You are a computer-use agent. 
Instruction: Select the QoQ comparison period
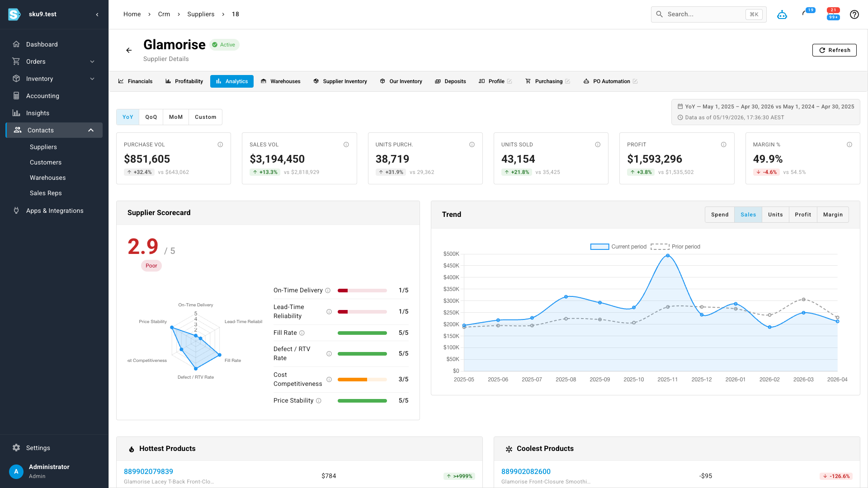151,117
